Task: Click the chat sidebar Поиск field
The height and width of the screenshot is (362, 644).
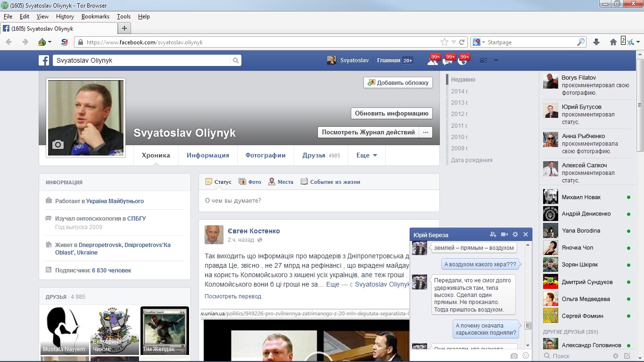Action: pos(576,356)
